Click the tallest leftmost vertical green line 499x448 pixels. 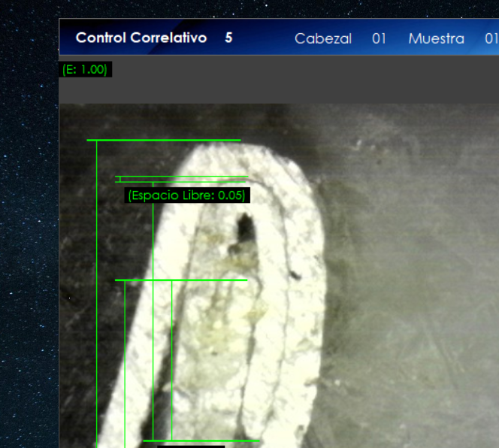[97, 301]
